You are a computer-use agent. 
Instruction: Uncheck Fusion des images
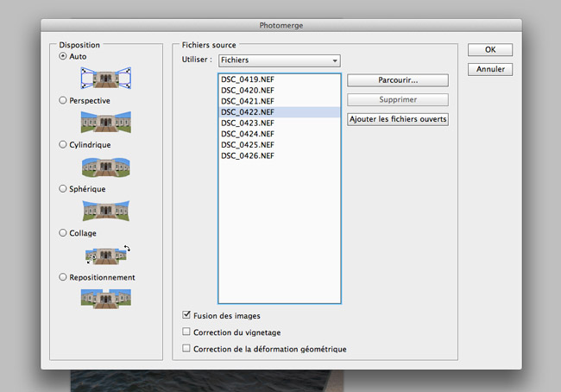coord(186,315)
